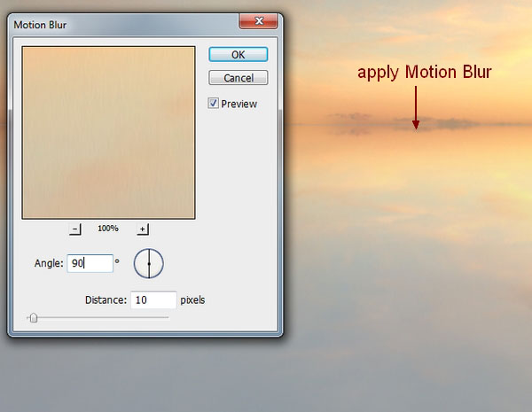Zoom out the preview with minus button
The image size is (532, 412).
pyautogui.click(x=75, y=229)
